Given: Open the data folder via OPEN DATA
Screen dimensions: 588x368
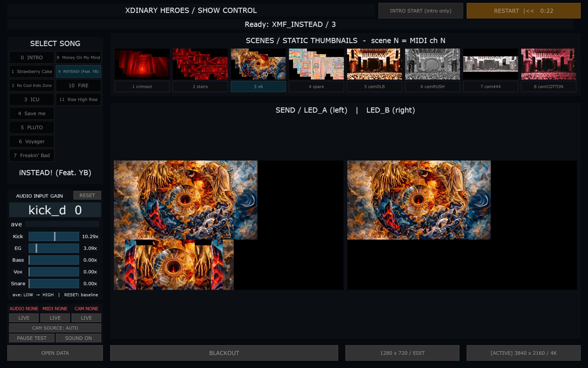Looking at the screenshot, I should pos(55,353).
